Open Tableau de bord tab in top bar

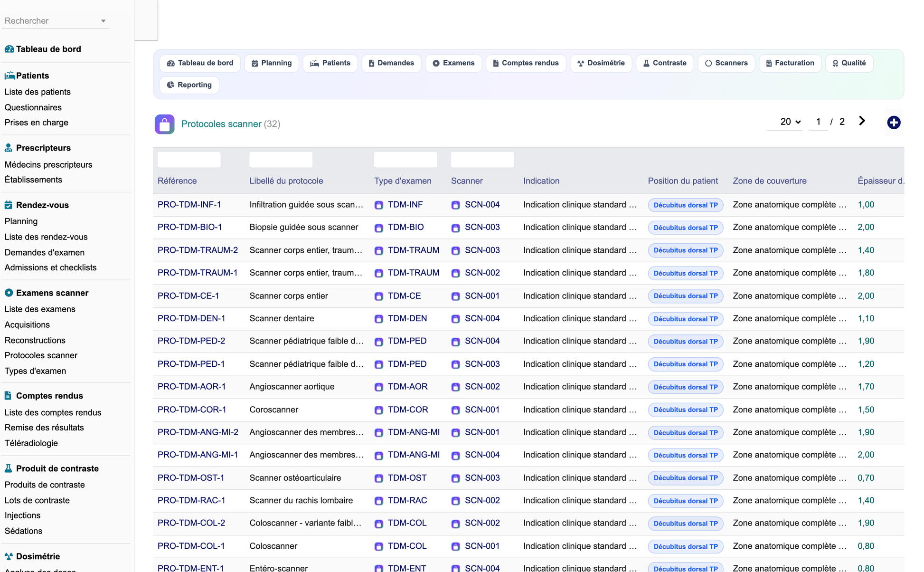[200, 63]
